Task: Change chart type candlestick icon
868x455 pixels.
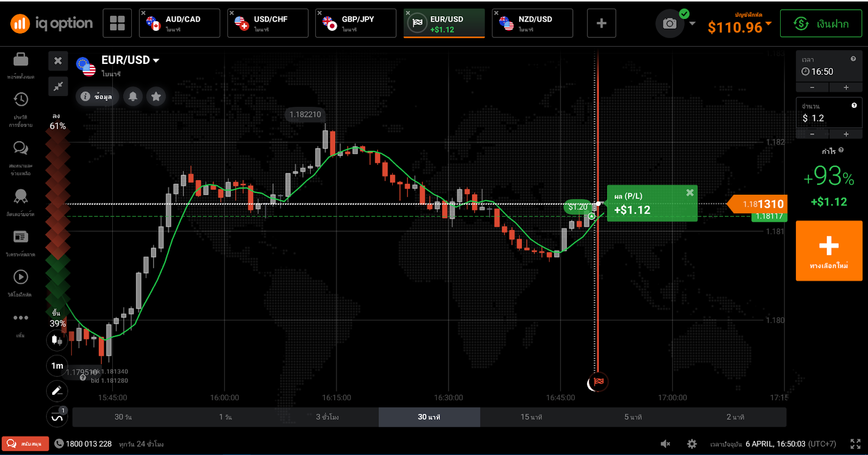Action: coord(57,340)
